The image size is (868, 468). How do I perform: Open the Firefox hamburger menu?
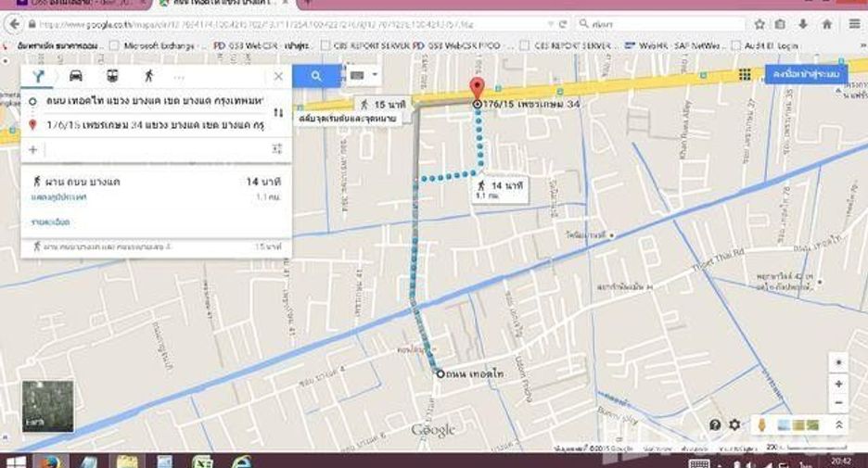855,24
